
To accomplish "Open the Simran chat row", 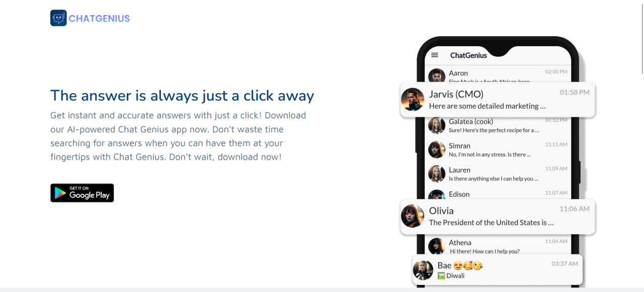I will [498, 150].
